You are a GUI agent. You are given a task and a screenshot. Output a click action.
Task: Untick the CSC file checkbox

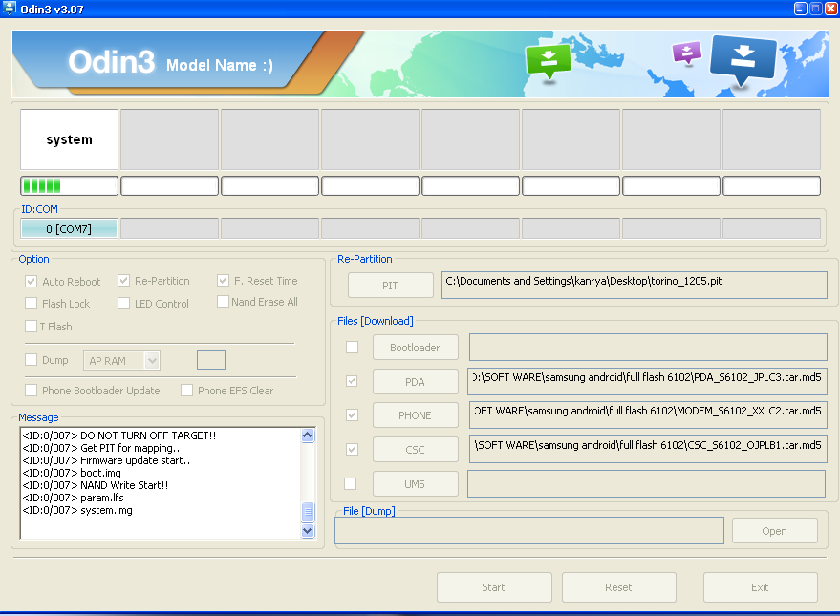(x=352, y=449)
